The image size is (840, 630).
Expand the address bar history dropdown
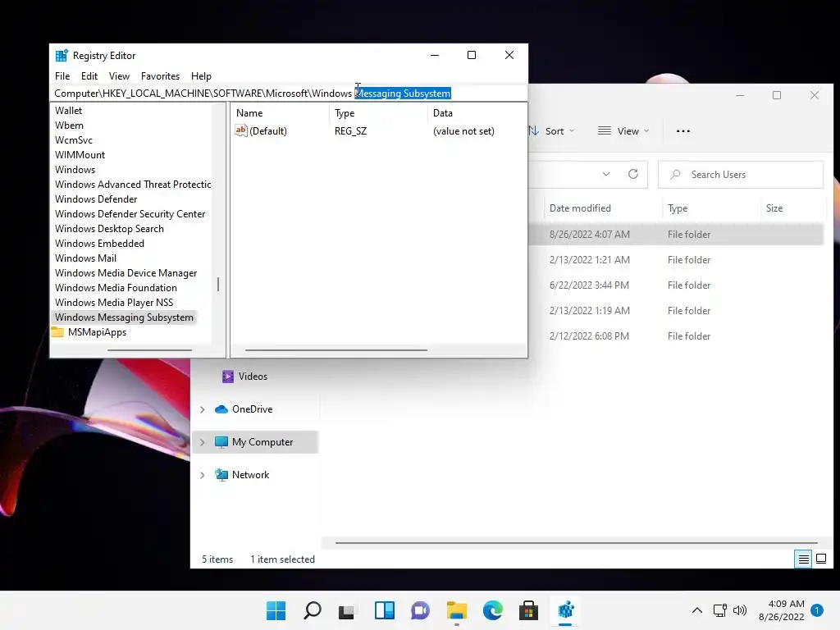pyautogui.click(x=606, y=174)
